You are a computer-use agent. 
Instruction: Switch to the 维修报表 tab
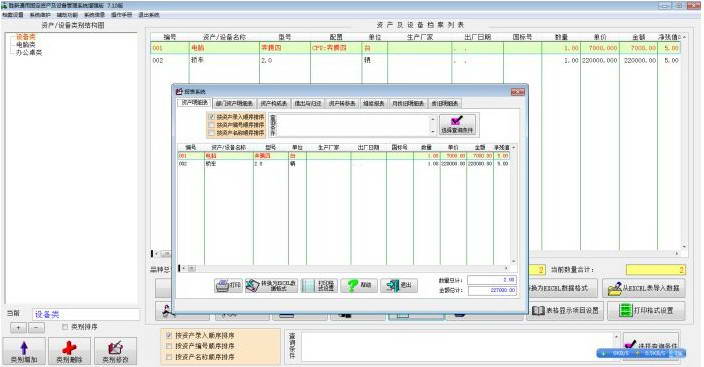click(x=373, y=103)
